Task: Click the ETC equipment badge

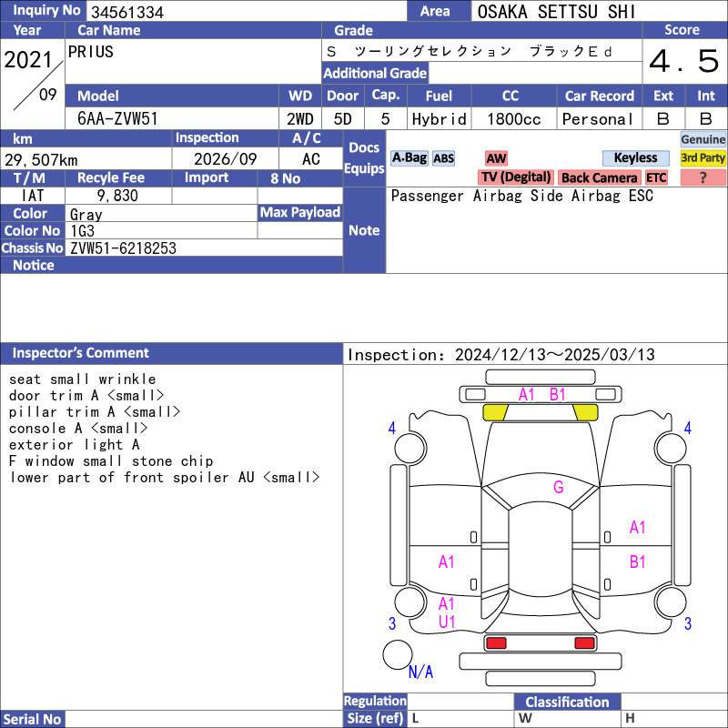Action: coord(656,177)
